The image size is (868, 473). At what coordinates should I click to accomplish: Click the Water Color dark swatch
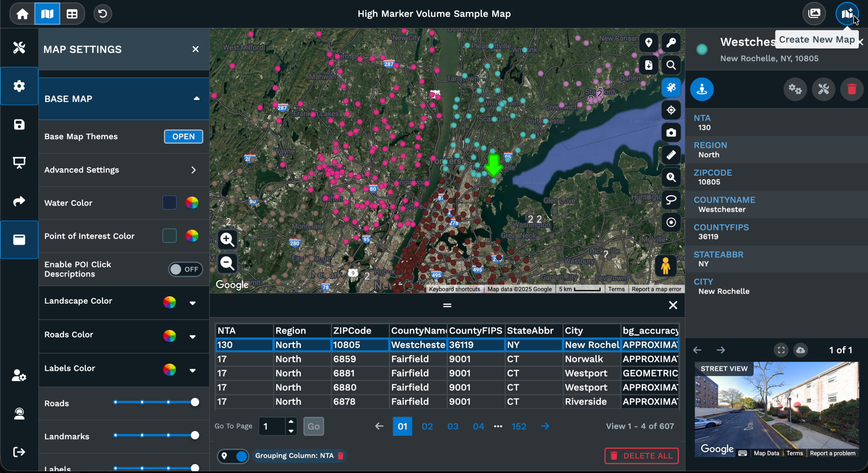click(170, 203)
